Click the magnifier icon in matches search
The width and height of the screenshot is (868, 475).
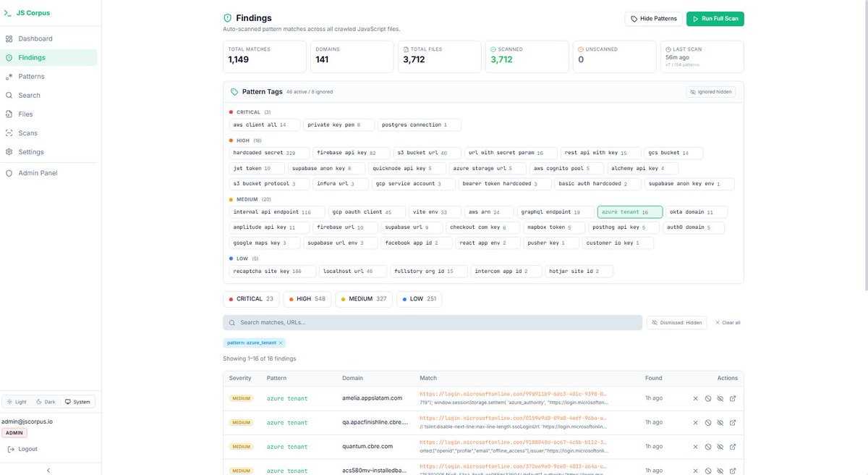click(x=232, y=322)
